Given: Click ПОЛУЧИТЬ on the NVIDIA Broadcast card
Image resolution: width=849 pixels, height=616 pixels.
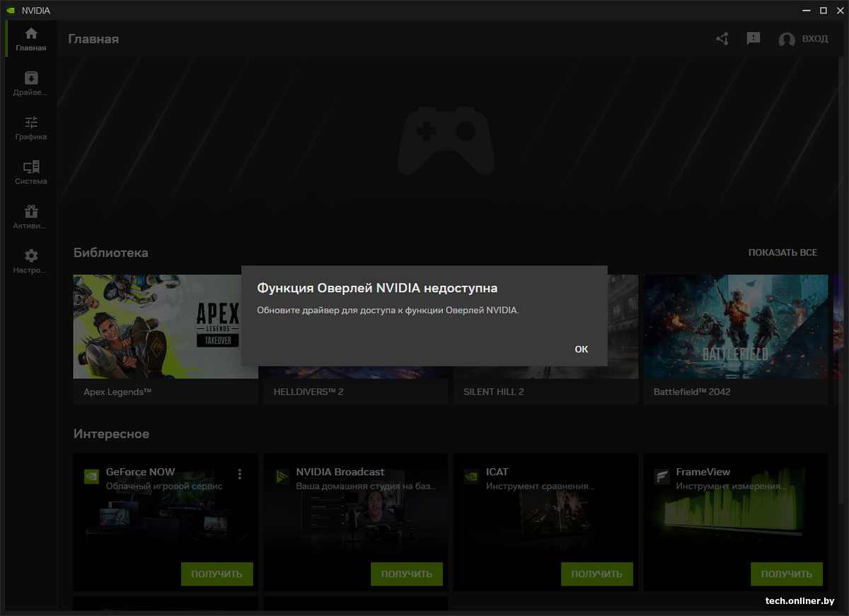Looking at the screenshot, I should pos(407,574).
